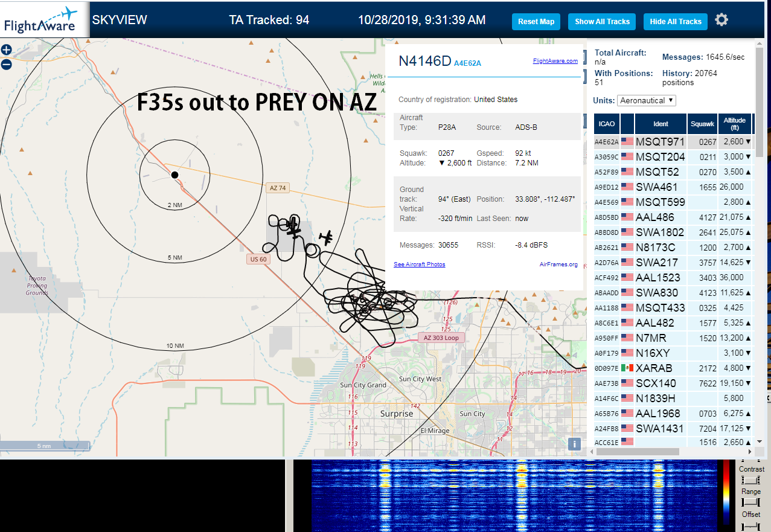771x532 pixels.
Task: Zoom in the map with plus icon
Action: pos(6,50)
